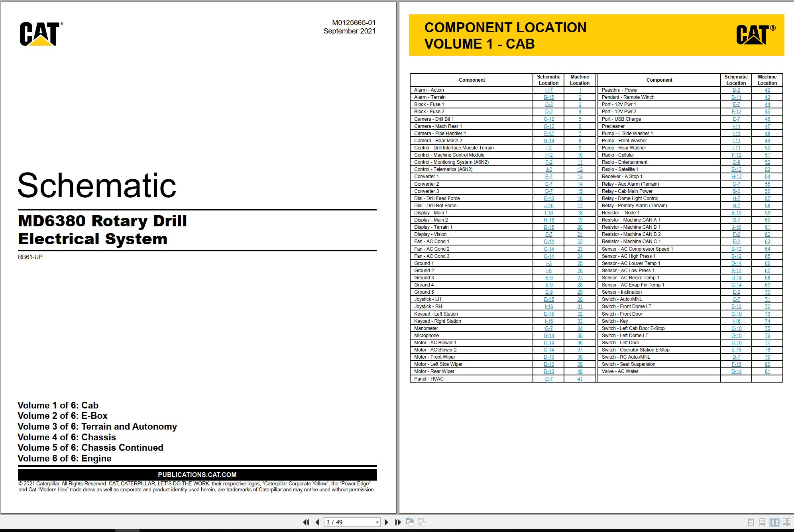Go to the previous page

tap(317, 522)
